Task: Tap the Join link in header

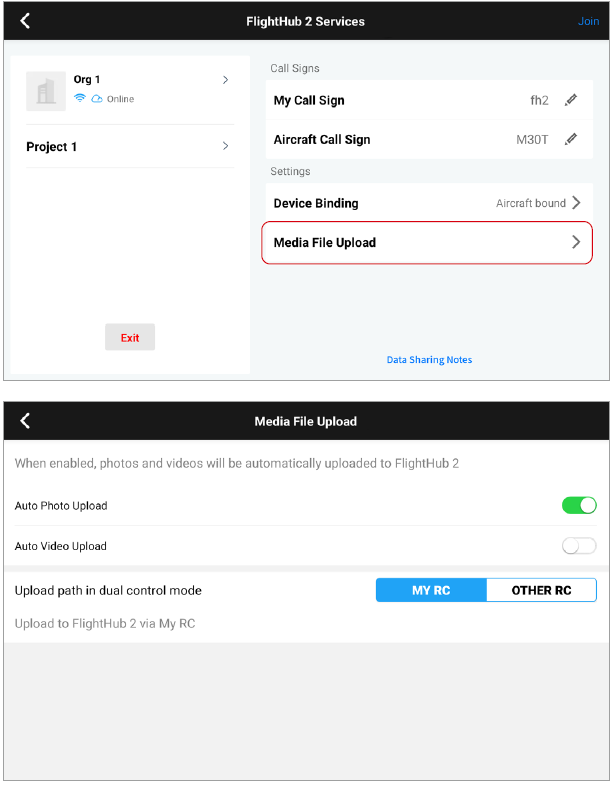Action: pyautogui.click(x=588, y=21)
